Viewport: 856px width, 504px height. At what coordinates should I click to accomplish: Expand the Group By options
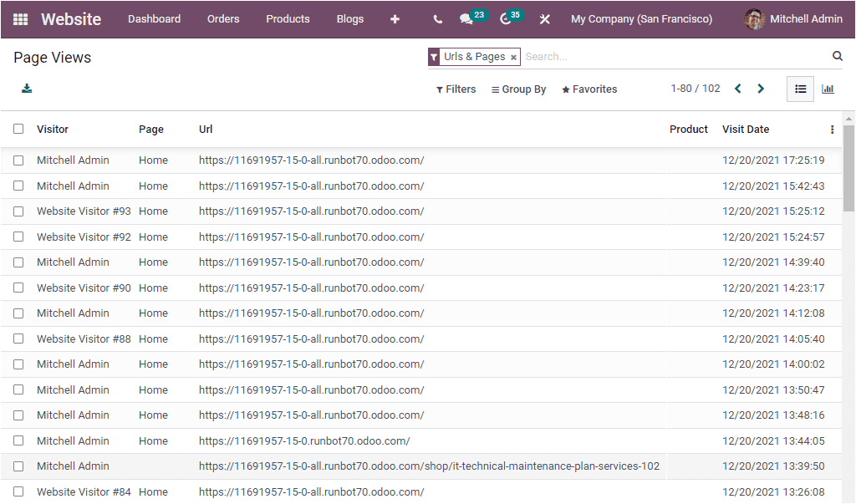(x=518, y=89)
